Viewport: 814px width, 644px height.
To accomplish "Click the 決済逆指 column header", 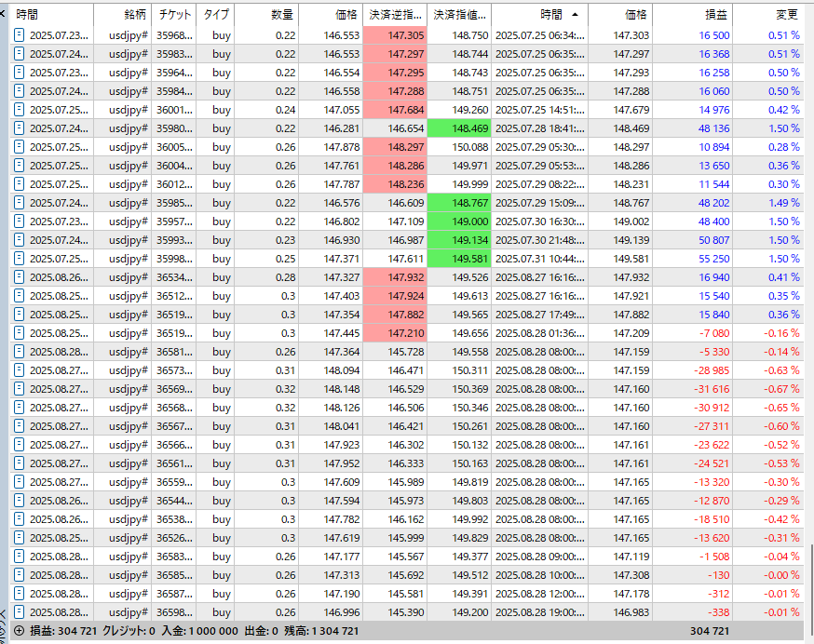I will coord(395,15).
